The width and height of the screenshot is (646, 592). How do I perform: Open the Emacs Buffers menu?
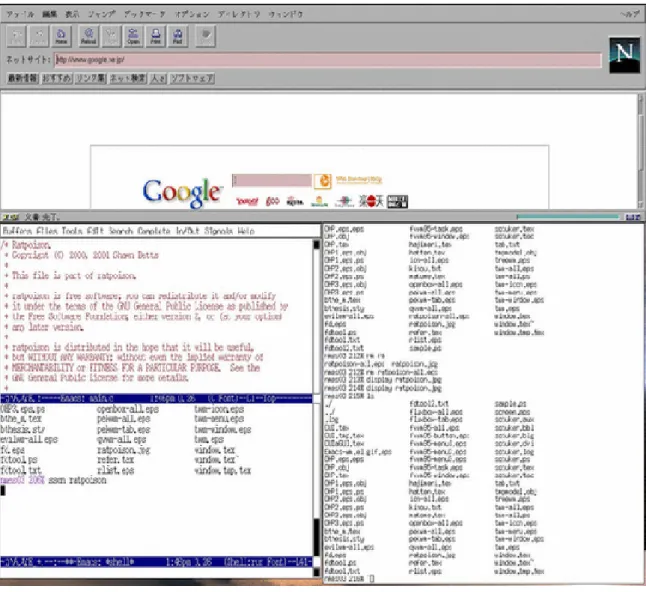click(17, 231)
